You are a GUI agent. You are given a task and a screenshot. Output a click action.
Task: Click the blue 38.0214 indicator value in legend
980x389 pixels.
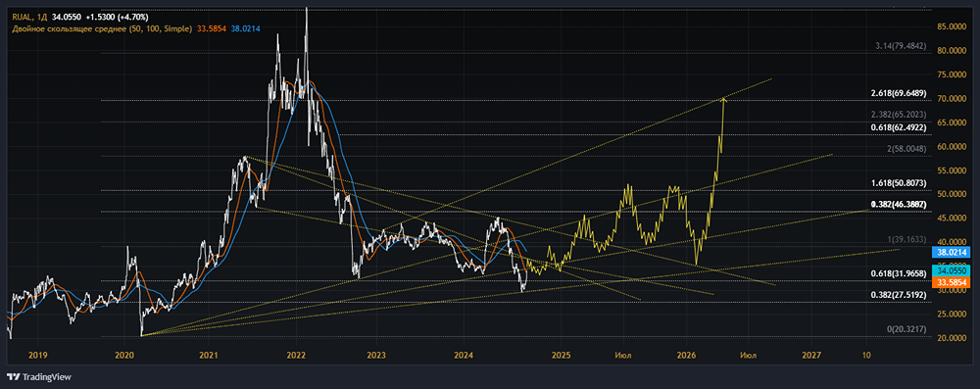(245, 28)
